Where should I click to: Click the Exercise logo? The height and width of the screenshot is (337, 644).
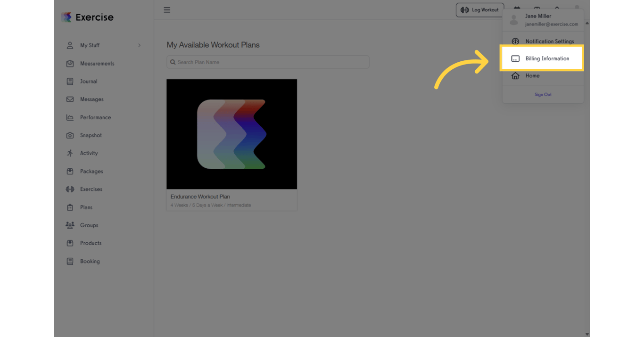pos(87,16)
